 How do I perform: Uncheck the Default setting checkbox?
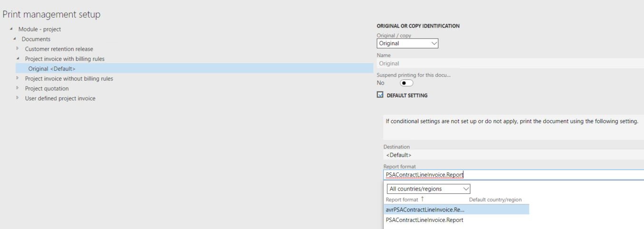click(x=380, y=95)
